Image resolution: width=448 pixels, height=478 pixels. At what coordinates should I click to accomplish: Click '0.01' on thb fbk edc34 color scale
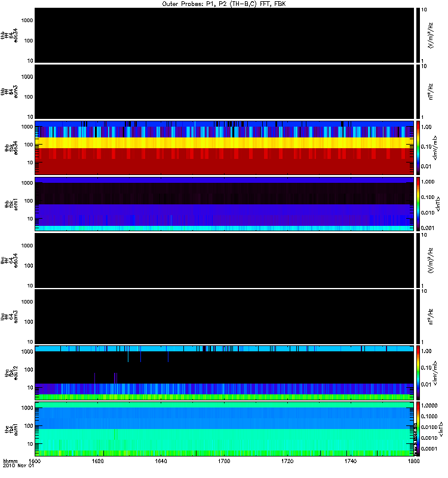426,167
